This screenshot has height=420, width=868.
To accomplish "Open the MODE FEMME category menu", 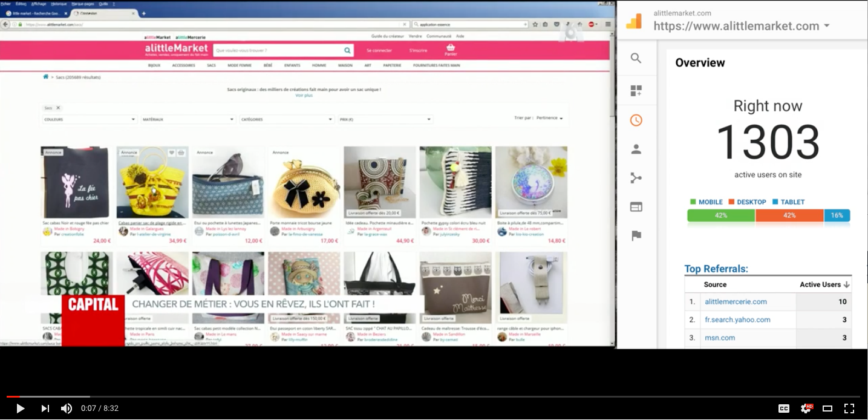I will [x=240, y=65].
